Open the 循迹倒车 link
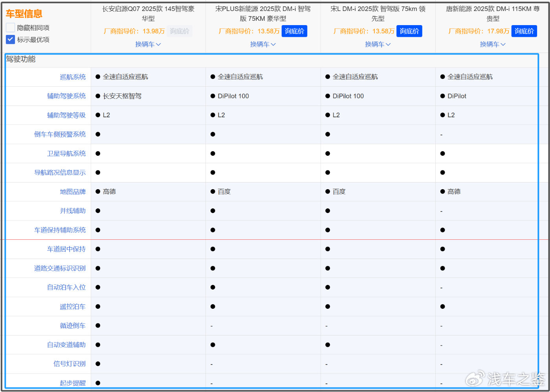 point(73,326)
